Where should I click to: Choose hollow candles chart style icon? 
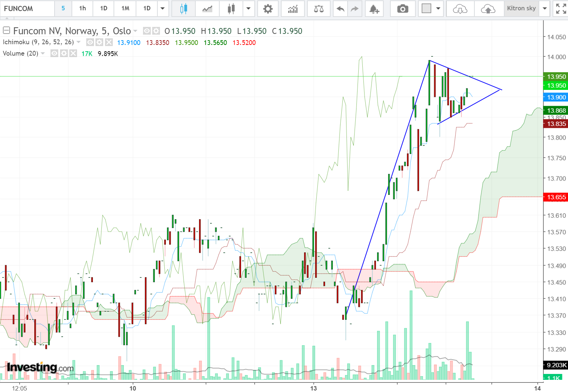pos(184,8)
